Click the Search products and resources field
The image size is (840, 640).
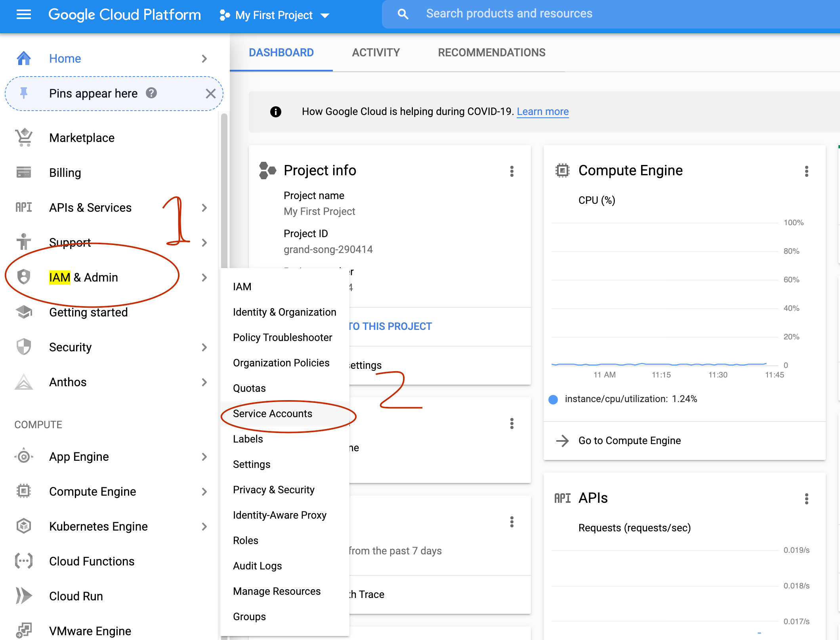coord(509,14)
